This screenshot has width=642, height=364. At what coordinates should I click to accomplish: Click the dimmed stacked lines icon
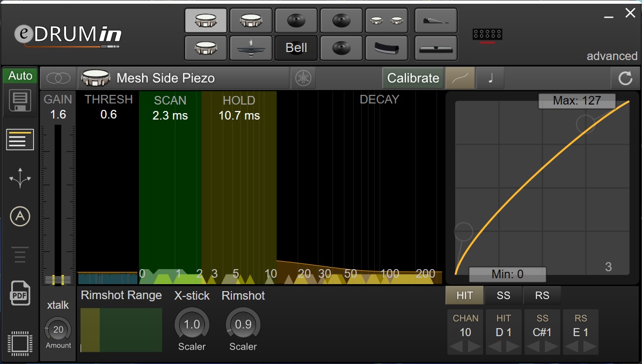click(x=20, y=255)
